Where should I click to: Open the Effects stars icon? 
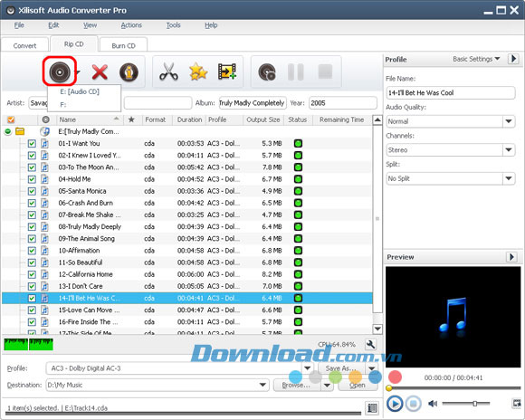coord(198,72)
